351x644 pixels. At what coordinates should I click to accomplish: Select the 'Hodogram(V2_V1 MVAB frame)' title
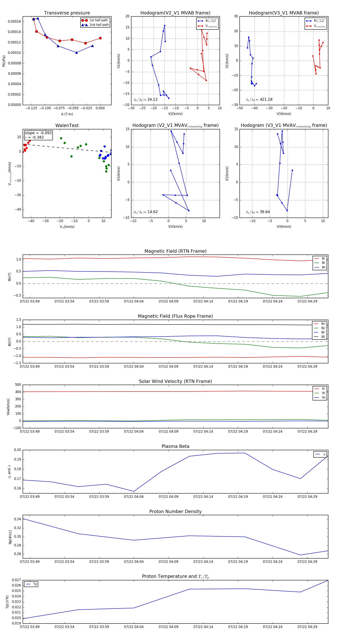[175, 13]
